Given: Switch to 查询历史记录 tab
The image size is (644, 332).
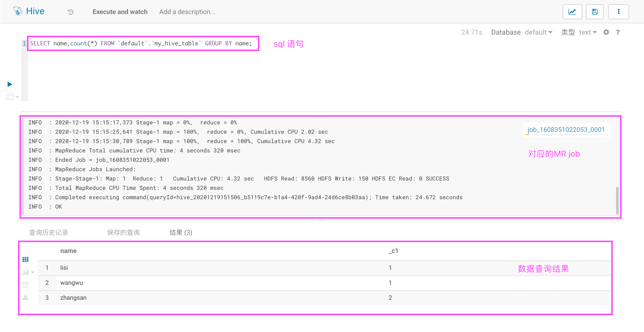Looking at the screenshot, I should pyautogui.click(x=48, y=232).
